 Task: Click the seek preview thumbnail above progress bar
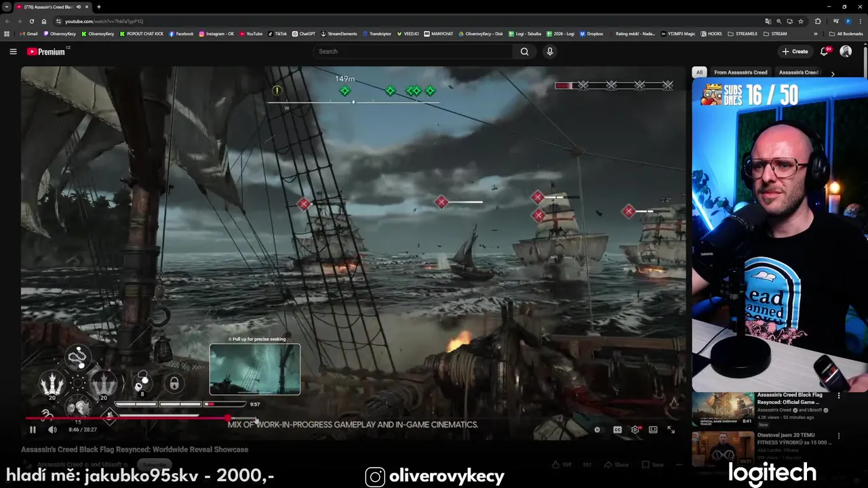255,369
